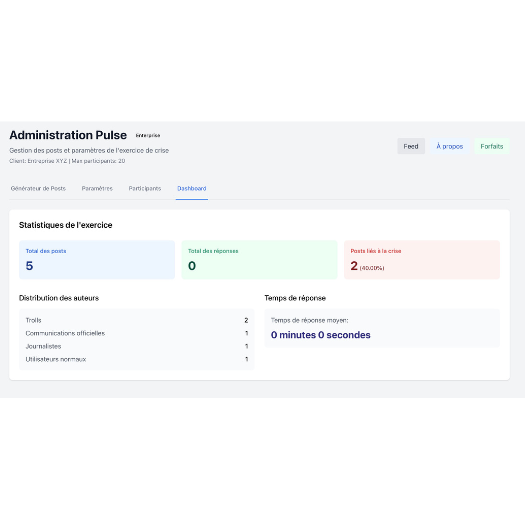Click the Communications officielles row
Viewport: 525px width, 525px height.
[x=137, y=333]
